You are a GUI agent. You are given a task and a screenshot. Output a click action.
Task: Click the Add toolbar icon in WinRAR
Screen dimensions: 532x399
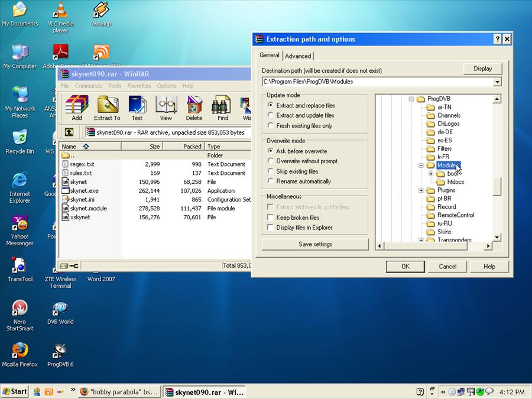tap(77, 108)
